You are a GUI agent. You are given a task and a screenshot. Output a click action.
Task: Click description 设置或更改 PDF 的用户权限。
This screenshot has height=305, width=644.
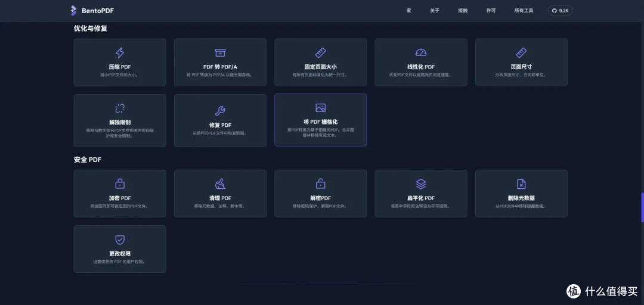coord(120,262)
